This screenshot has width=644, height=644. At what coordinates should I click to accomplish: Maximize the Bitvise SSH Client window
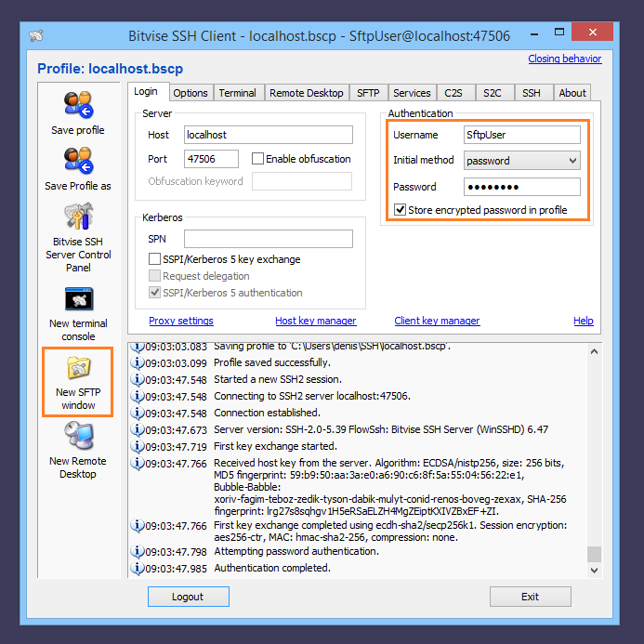point(559,32)
